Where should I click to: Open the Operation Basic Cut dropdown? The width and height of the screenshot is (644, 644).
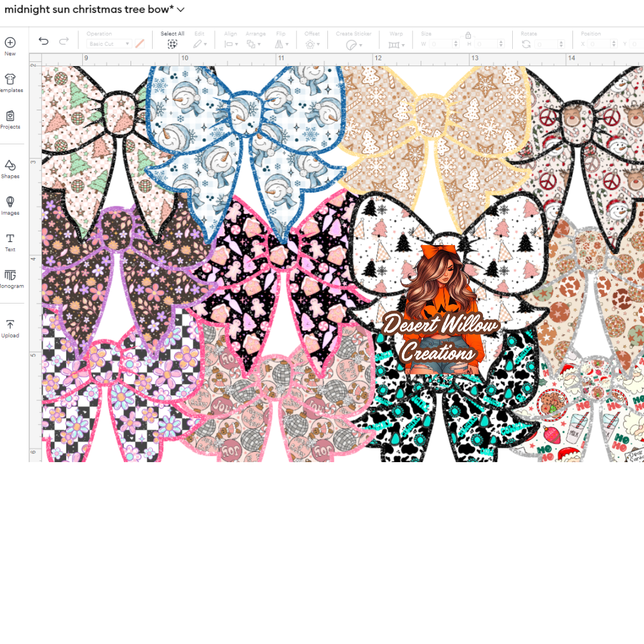[109, 44]
